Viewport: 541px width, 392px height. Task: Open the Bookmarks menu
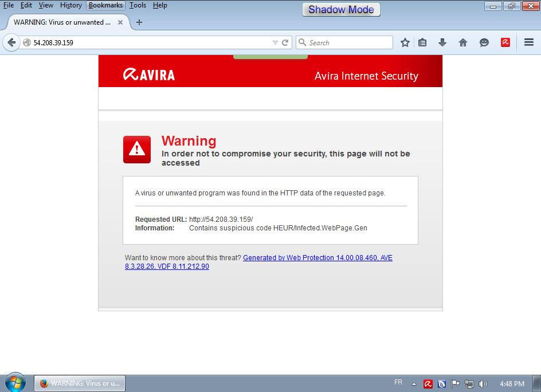105,5
